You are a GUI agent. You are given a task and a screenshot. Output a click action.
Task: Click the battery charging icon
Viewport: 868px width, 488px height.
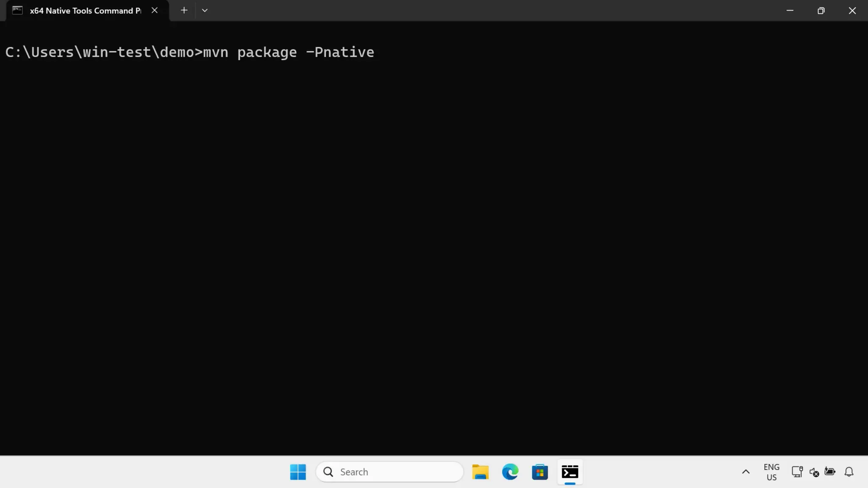830,471
